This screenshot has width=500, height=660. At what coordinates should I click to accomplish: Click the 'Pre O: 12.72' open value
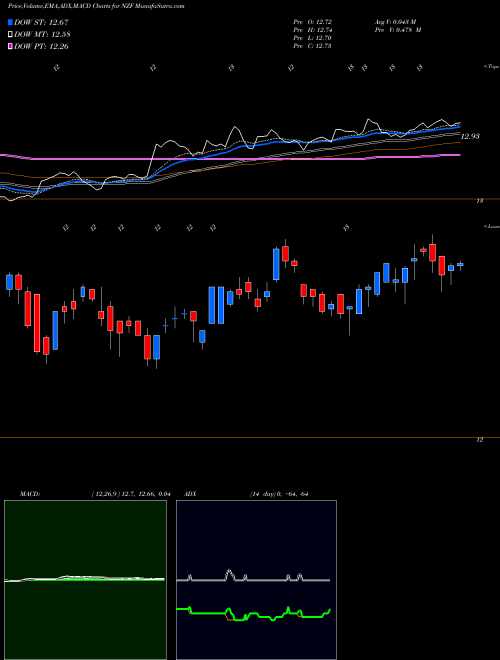(x=313, y=21)
